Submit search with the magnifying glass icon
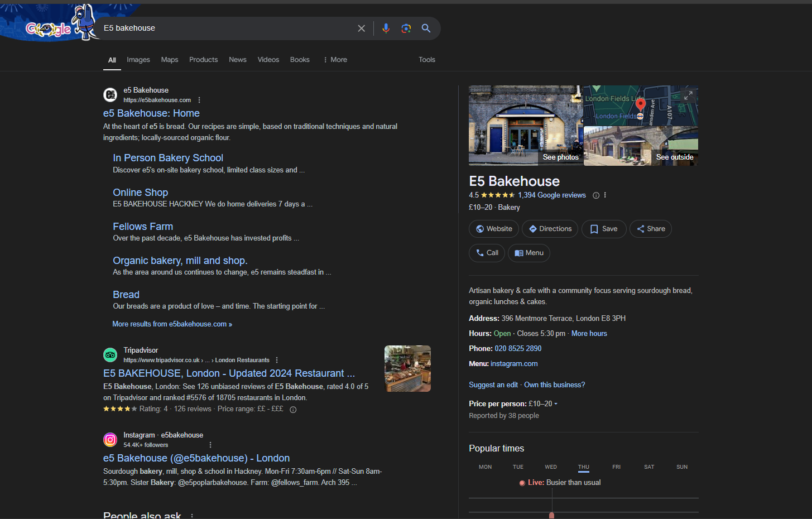Screen dimensions: 812x519 click(x=426, y=28)
